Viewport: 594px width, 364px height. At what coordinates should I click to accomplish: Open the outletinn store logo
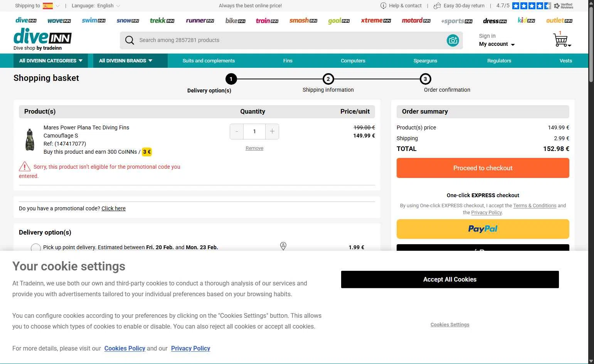coord(559,20)
